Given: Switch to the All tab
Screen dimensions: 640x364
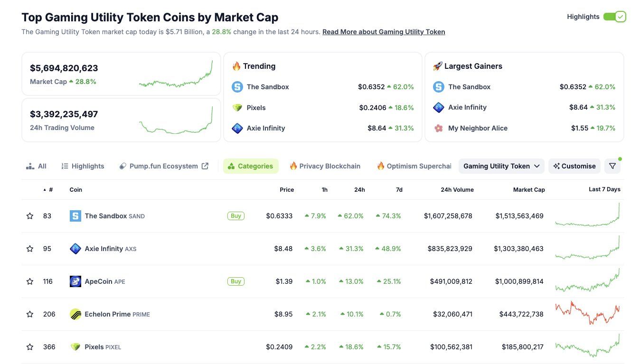Looking at the screenshot, I should [37, 166].
